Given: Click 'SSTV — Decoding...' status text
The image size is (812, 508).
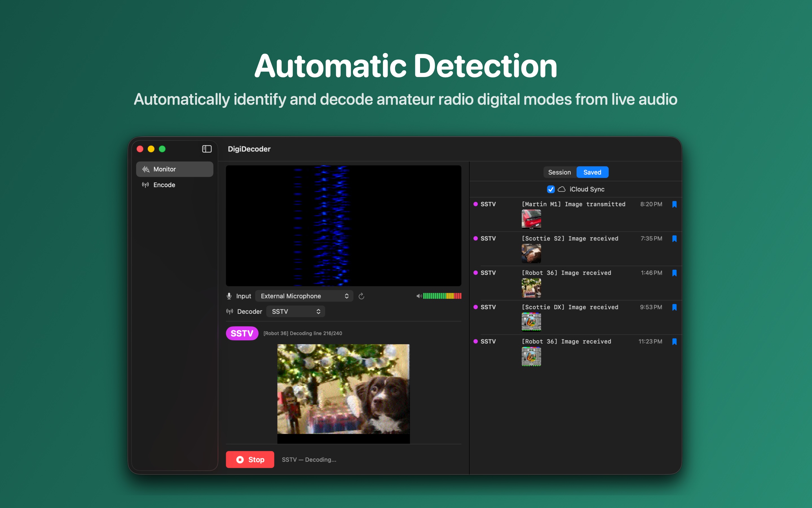Looking at the screenshot, I should (309, 459).
